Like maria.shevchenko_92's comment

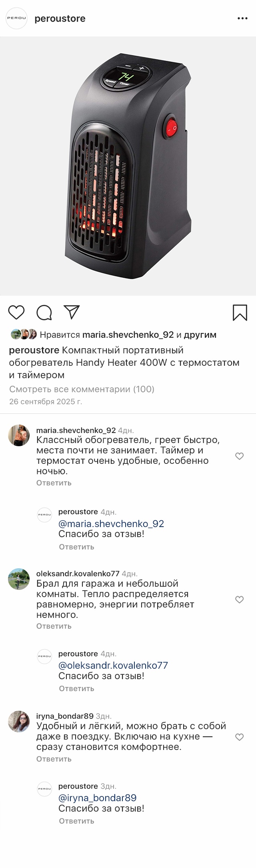[239, 456]
